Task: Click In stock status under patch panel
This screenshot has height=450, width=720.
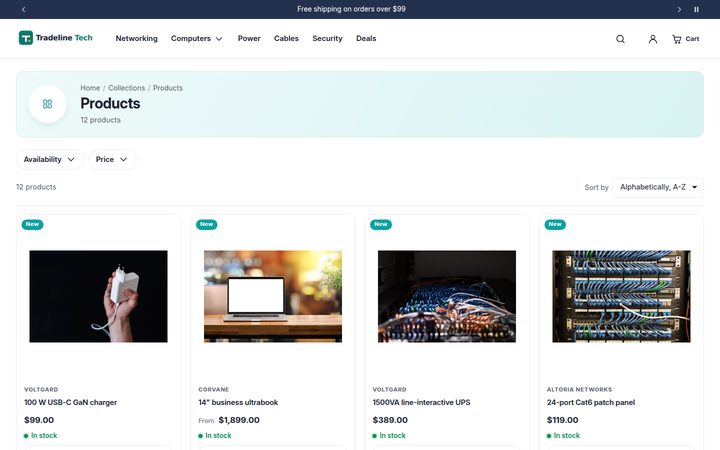Action: [x=563, y=435]
